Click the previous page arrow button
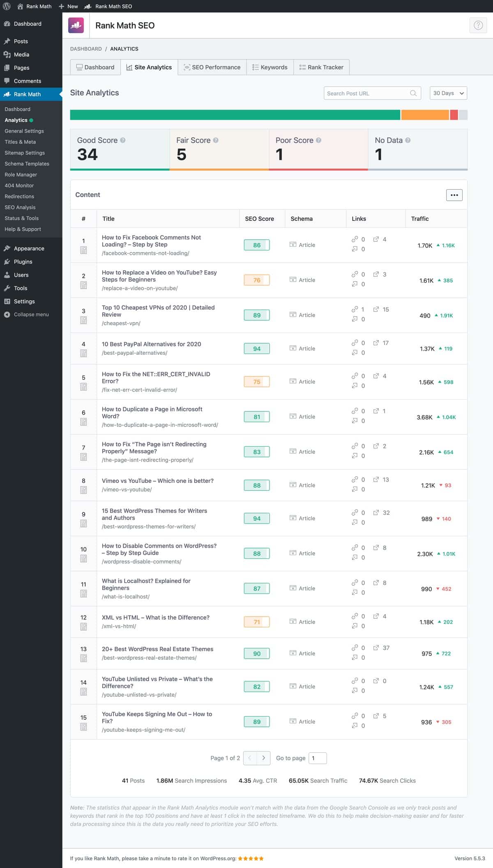493x868 pixels. [250, 758]
